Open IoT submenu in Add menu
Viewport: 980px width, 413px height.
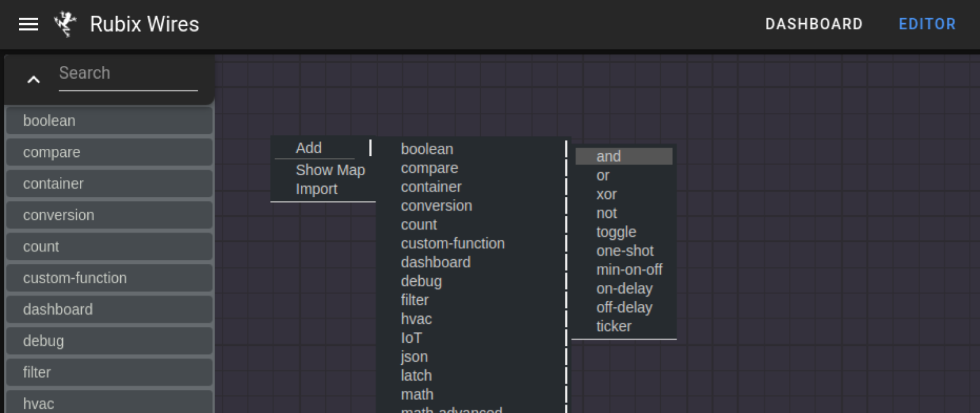[x=474, y=339]
